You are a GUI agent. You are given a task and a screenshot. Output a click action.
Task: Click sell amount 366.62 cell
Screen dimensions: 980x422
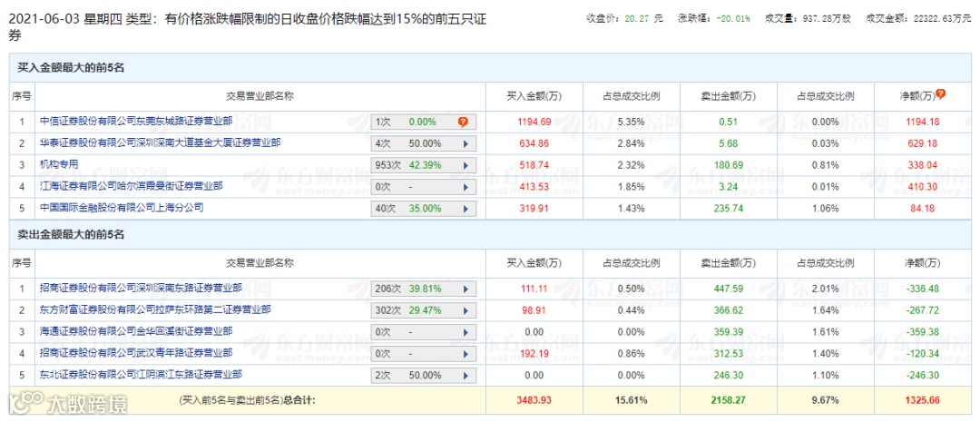729,310
